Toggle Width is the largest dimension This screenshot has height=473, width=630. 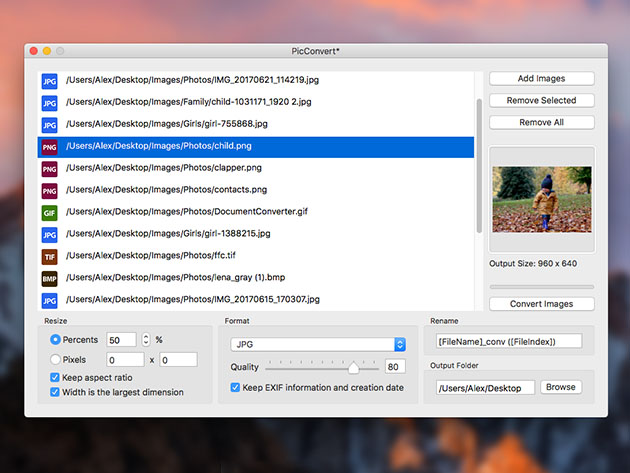(x=55, y=392)
